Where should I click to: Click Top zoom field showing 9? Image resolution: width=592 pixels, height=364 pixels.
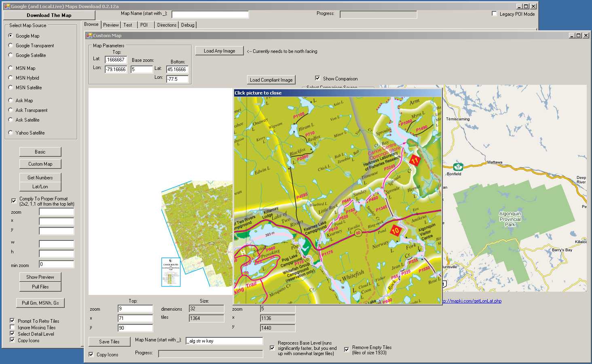[x=135, y=309]
